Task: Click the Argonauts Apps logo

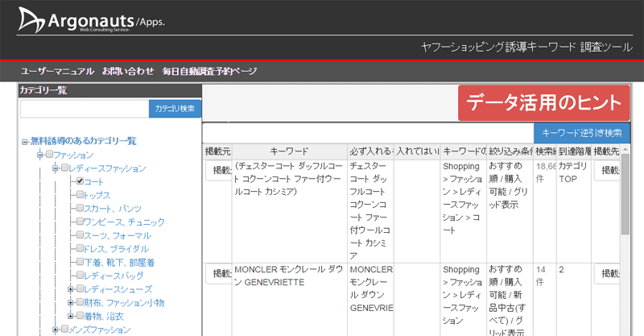Action: tap(91, 20)
